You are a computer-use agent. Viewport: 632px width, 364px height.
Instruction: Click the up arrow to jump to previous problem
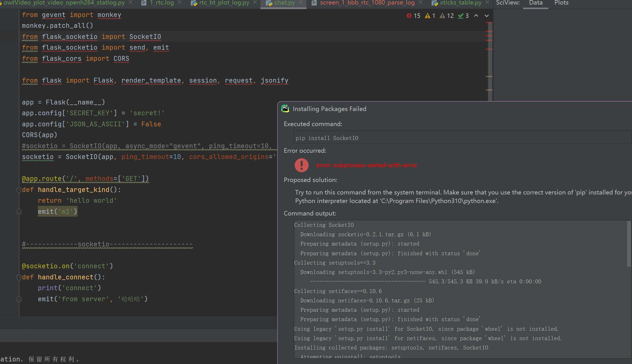click(476, 16)
